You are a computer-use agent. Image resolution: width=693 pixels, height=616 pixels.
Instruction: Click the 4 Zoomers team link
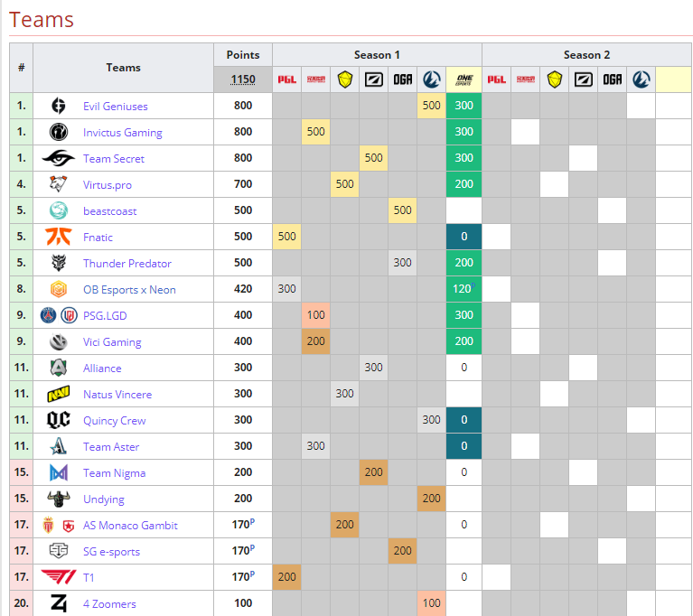(109, 604)
